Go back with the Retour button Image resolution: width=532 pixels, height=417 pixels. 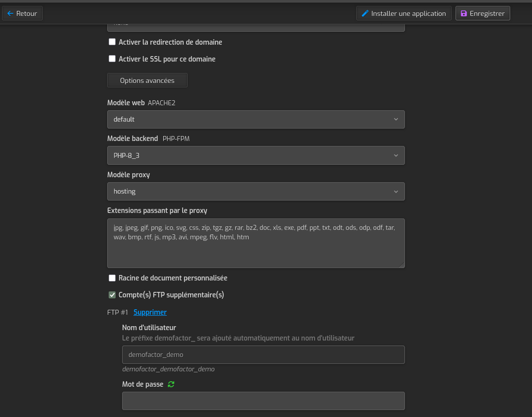22,13
